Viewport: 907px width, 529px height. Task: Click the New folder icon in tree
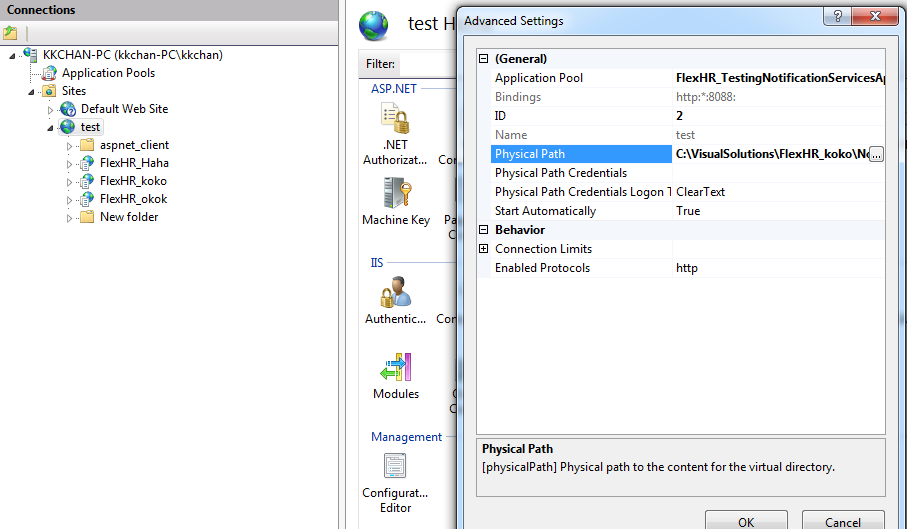click(87, 217)
